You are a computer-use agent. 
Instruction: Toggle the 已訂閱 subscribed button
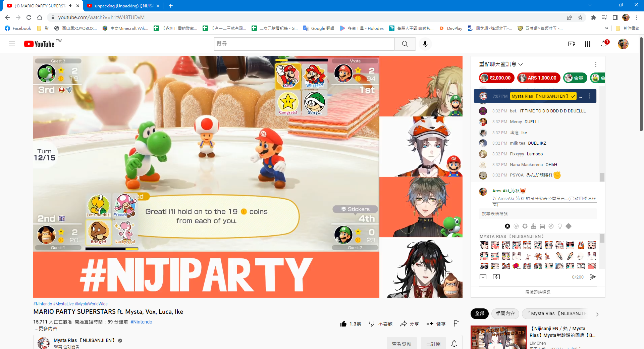[433, 344]
